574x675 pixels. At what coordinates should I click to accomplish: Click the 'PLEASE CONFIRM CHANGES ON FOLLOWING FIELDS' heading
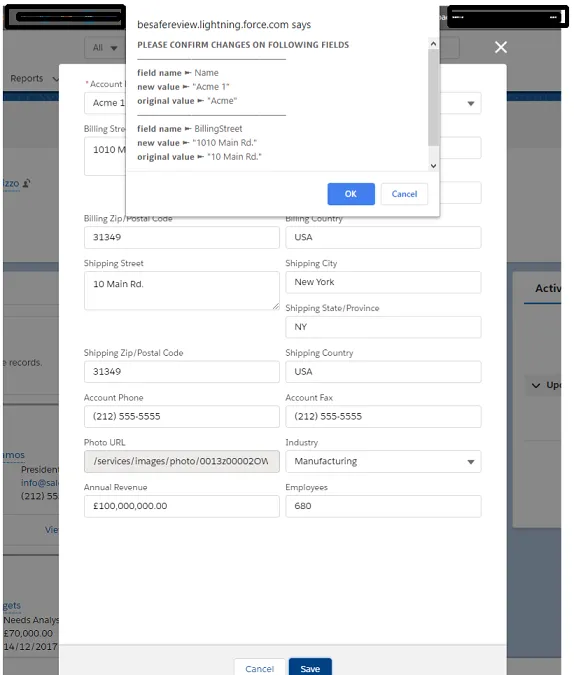tap(243, 45)
